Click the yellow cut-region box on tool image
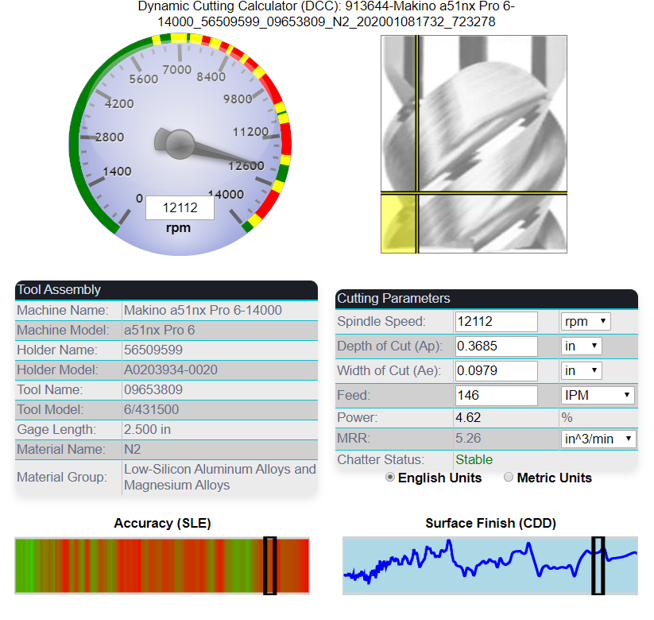Image resolution: width=654 pixels, height=620 pixels. 399,224
